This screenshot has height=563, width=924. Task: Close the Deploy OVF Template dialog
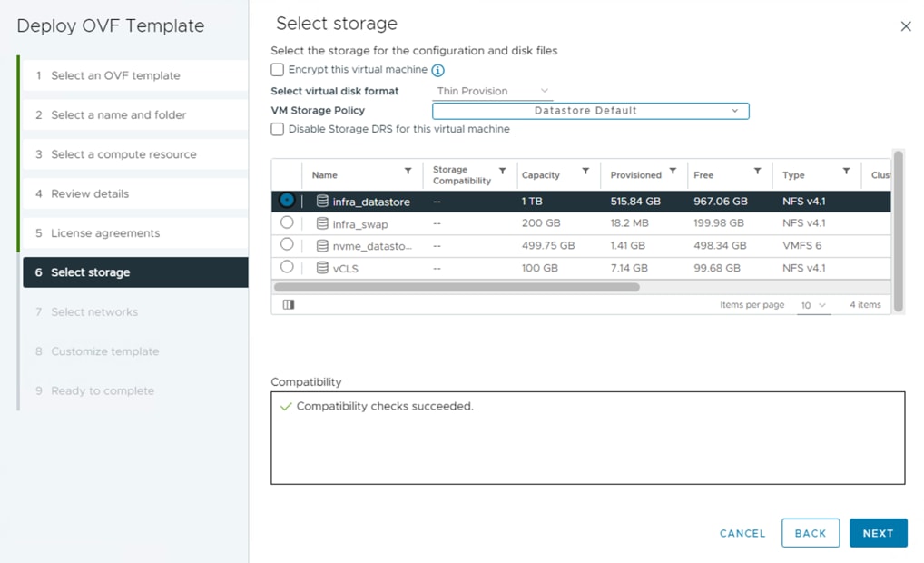pyautogui.click(x=905, y=26)
